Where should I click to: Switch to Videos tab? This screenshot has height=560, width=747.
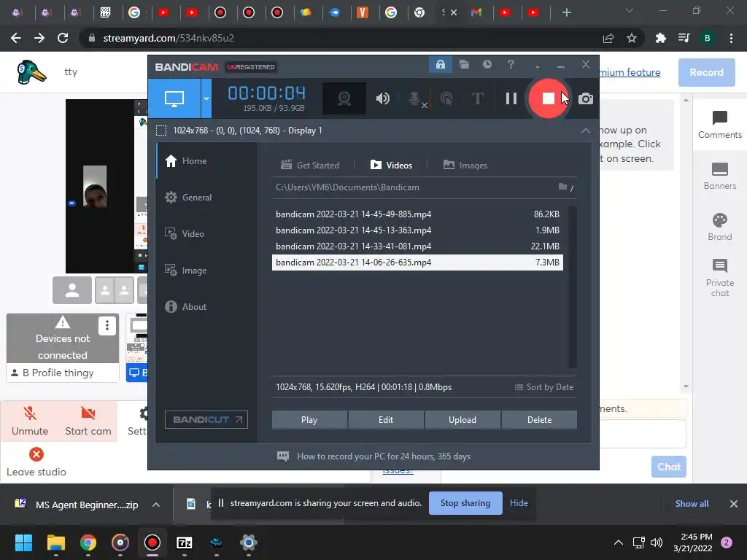tap(391, 166)
